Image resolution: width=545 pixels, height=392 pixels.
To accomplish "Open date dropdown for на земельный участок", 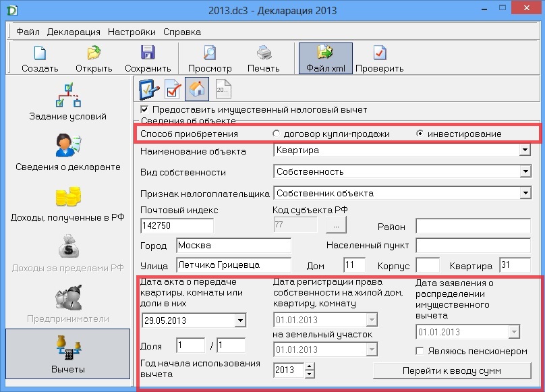I will point(372,349).
